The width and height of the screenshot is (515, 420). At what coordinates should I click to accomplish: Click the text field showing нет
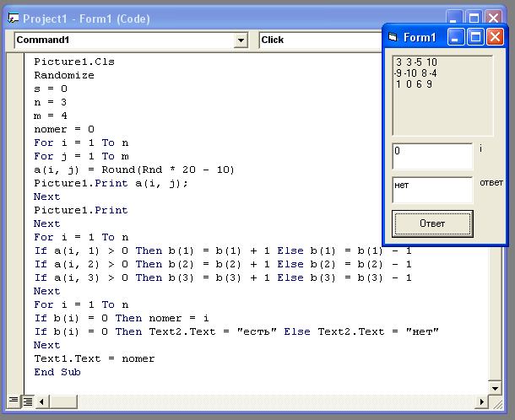[x=432, y=191]
